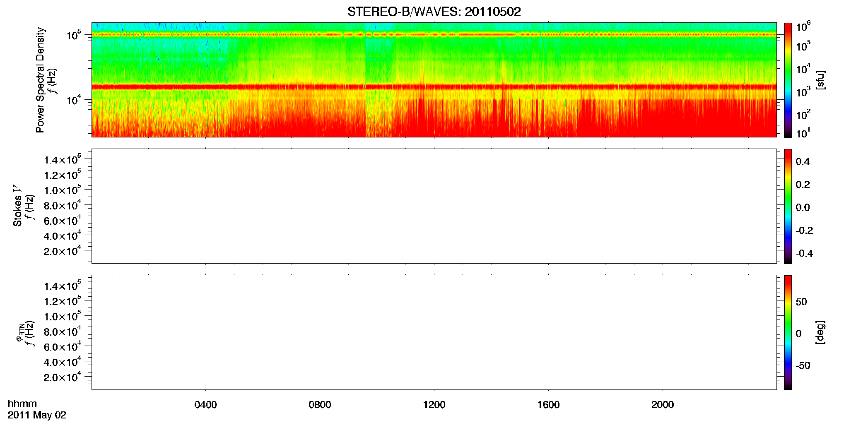Click the 0800 time tick label
The width and height of the screenshot is (868, 447).
pos(320,405)
